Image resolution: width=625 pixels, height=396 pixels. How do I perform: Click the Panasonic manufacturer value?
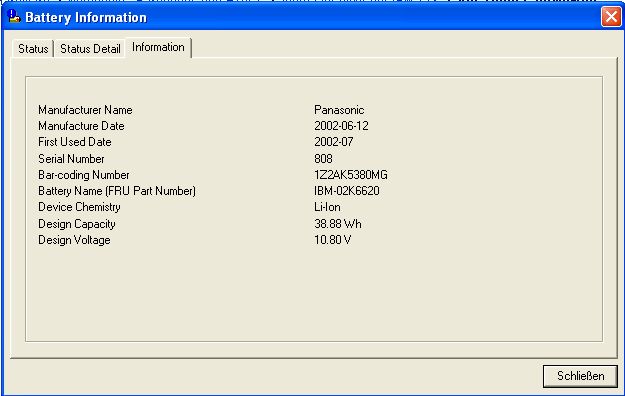[339, 110]
